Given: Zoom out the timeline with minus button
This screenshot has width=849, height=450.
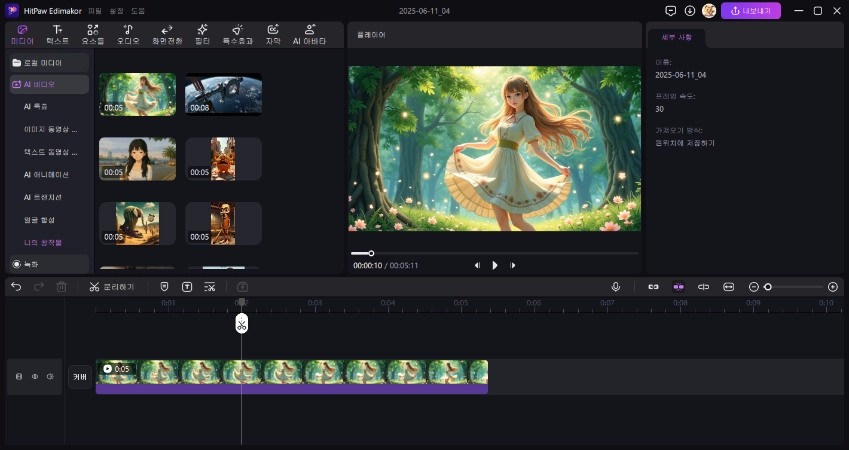Looking at the screenshot, I should [754, 287].
